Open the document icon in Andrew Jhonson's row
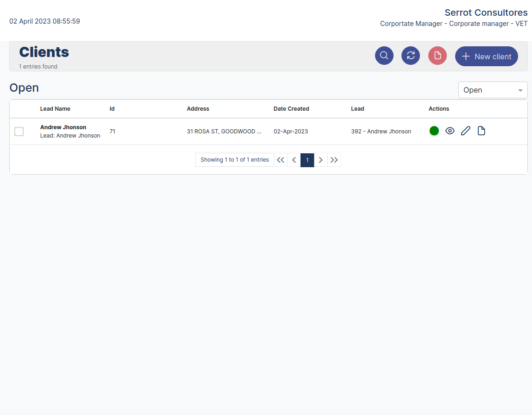This screenshot has width=532, height=415. click(481, 131)
